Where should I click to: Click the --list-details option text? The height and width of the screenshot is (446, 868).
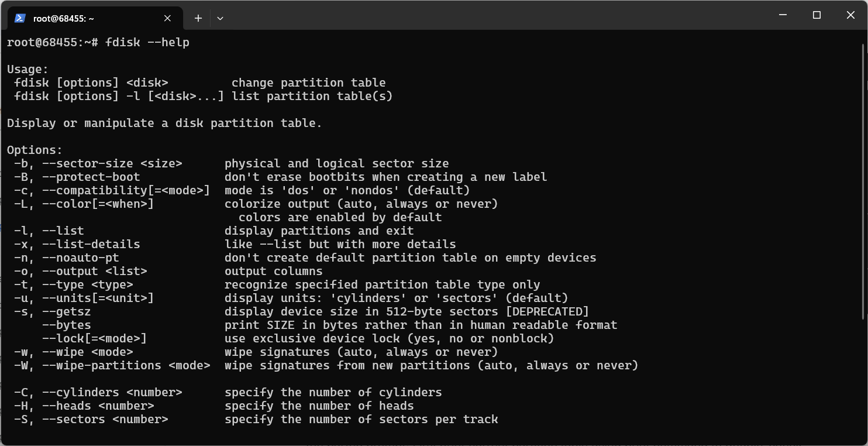[91, 244]
